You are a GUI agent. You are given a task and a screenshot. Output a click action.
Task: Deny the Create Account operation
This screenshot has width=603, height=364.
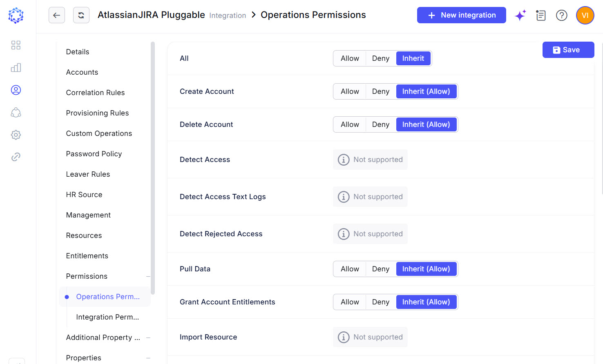tap(381, 91)
